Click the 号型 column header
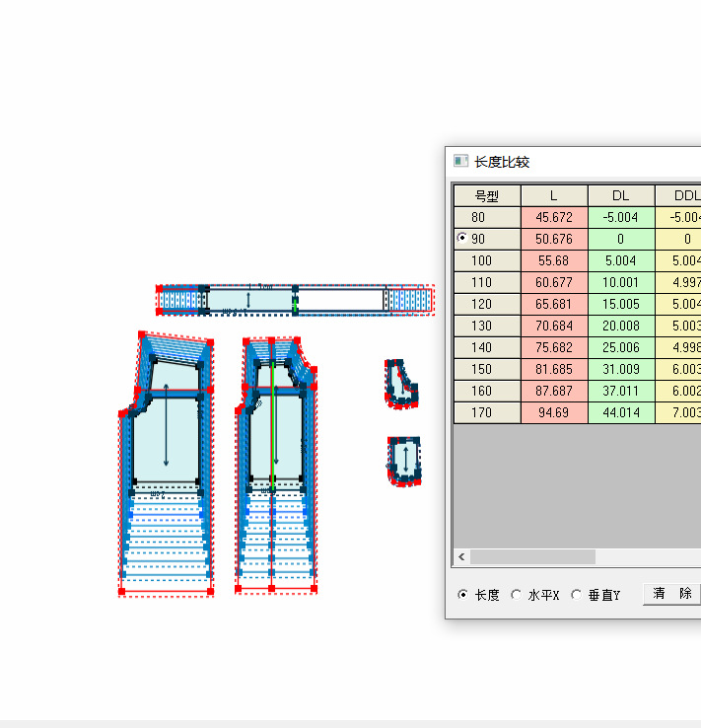The image size is (701, 728). (x=487, y=196)
